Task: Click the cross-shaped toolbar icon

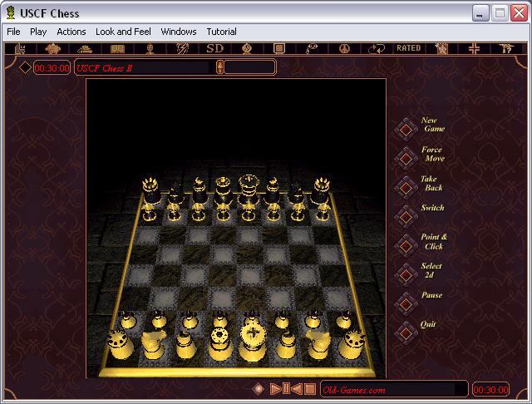Action: (474, 48)
